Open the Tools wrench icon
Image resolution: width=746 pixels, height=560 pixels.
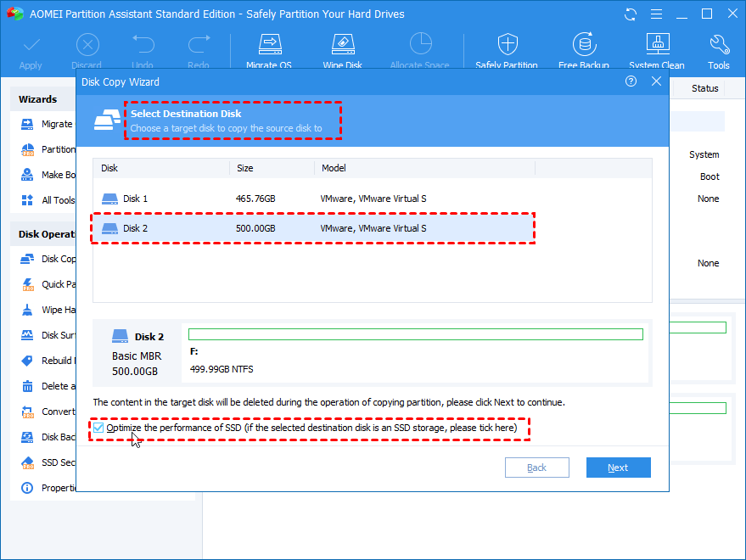point(719,44)
